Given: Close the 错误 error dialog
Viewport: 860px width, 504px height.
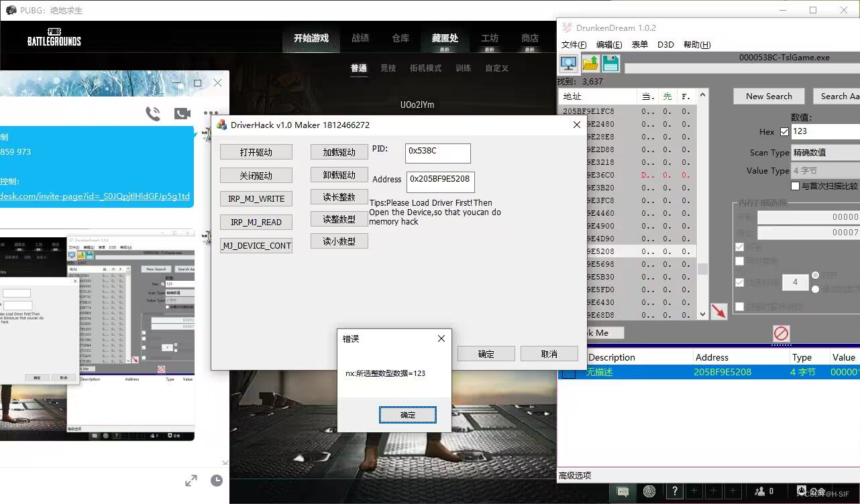Looking at the screenshot, I should point(441,338).
